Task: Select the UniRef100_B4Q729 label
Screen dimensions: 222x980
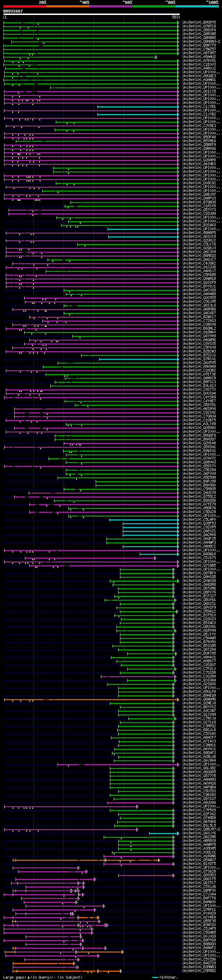Action: pyautogui.click(x=199, y=963)
